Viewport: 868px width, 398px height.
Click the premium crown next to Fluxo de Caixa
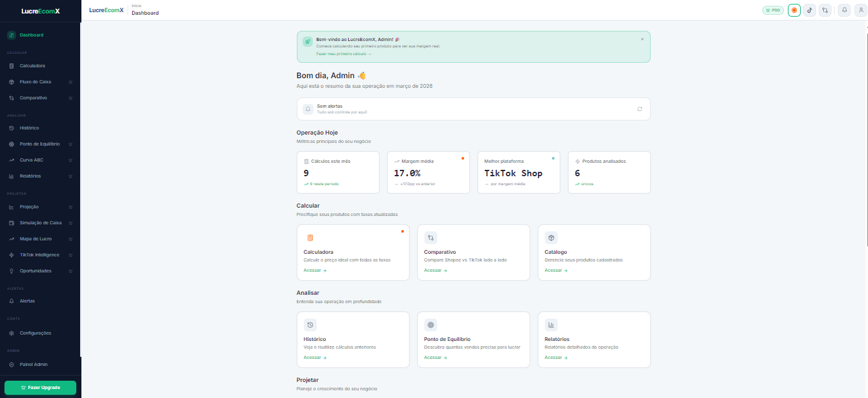coord(71,82)
